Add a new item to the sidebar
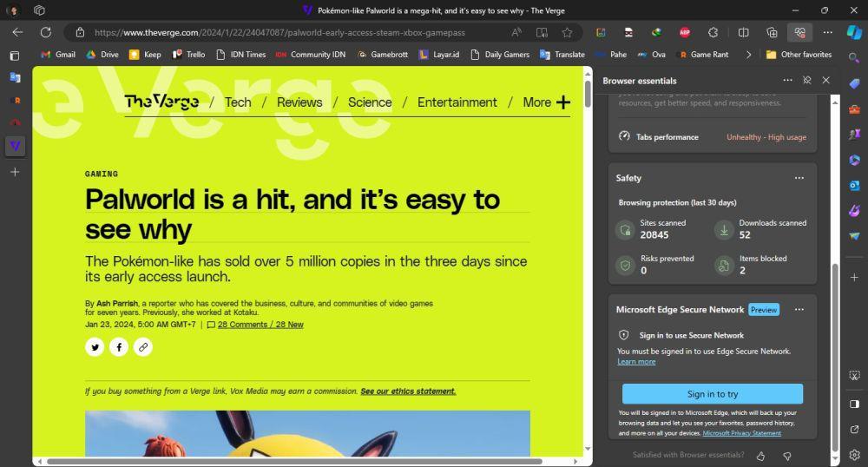 coord(854,277)
